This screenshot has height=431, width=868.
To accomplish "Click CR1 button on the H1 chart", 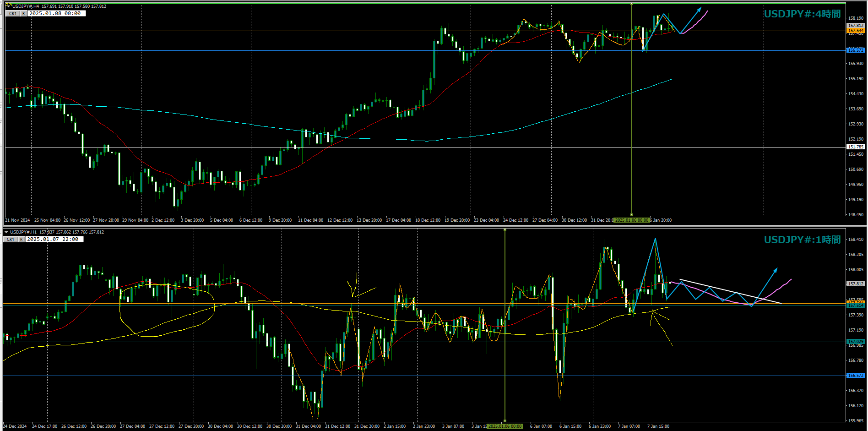I will point(11,240).
